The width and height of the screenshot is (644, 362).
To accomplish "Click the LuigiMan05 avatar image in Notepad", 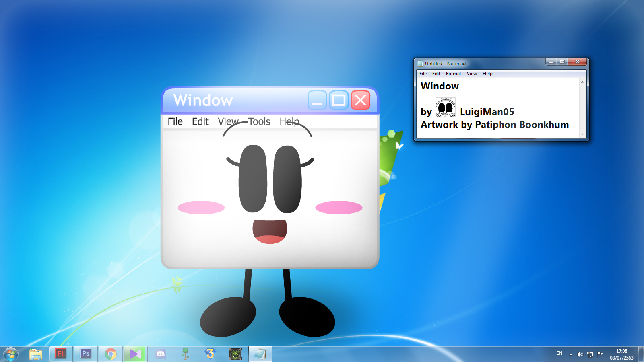I will [446, 107].
